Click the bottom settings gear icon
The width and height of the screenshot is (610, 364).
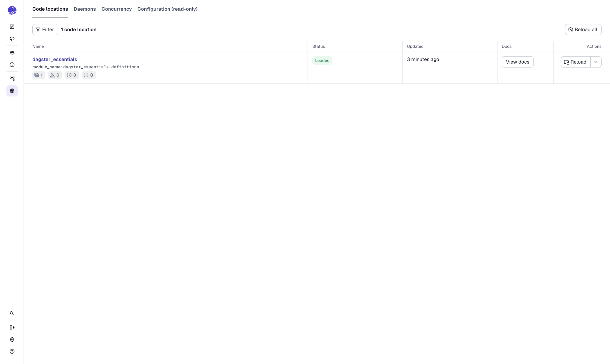(x=12, y=340)
